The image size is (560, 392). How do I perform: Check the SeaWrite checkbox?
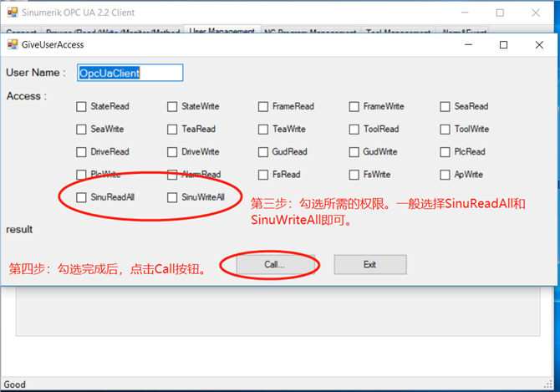81,130
